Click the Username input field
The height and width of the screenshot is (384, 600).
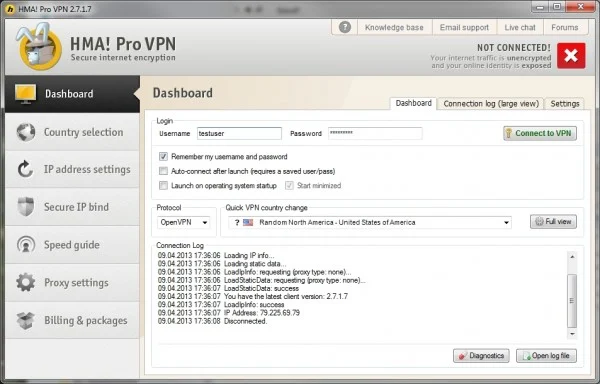240,133
